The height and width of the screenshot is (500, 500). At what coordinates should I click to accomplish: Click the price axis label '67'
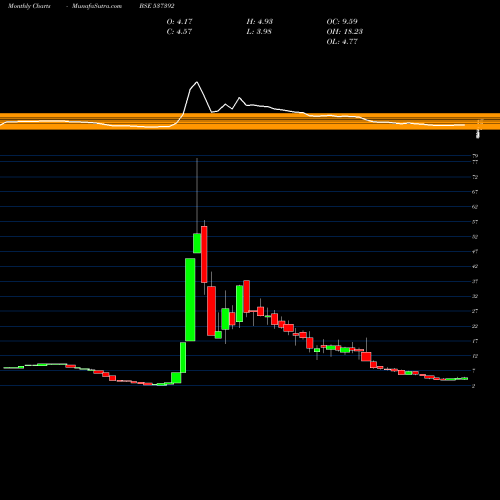[475, 192]
